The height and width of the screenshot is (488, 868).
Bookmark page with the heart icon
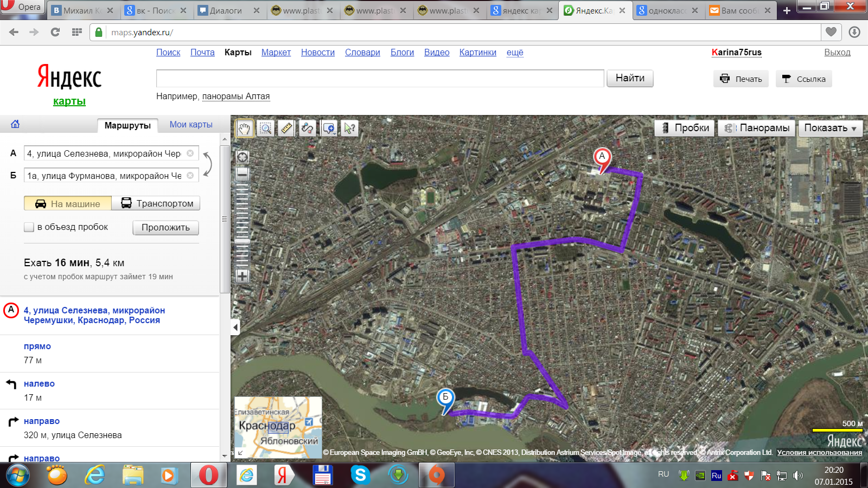831,33
